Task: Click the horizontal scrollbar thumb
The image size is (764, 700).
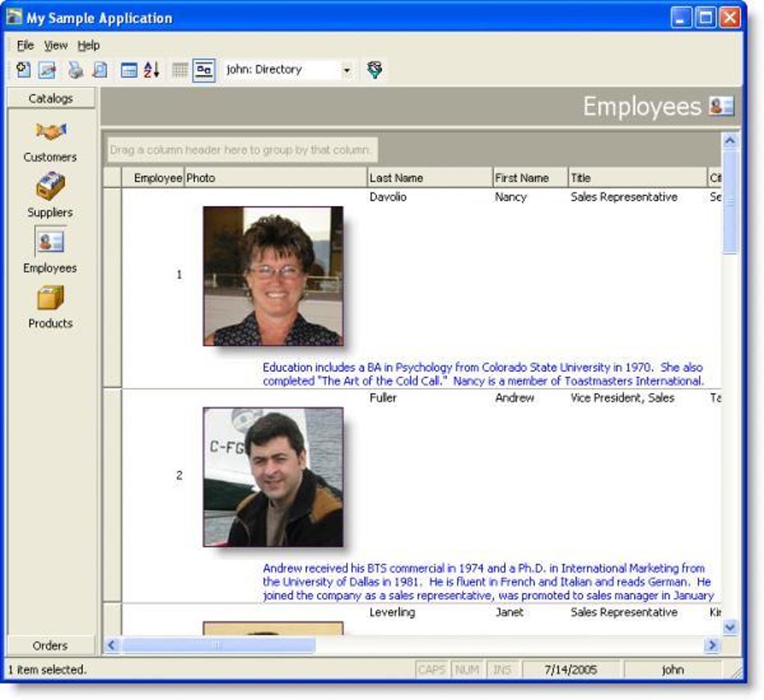Action: [218, 645]
